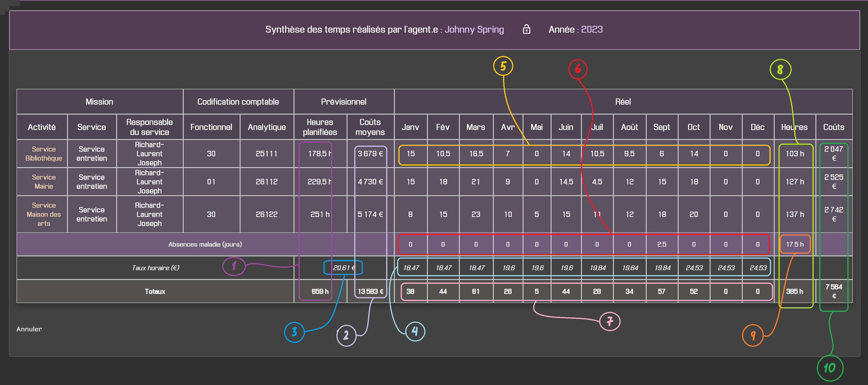Click Maison des arts real hours 137 h
Image resolution: width=868 pixels, height=385 pixels.
pyautogui.click(x=795, y=214)
